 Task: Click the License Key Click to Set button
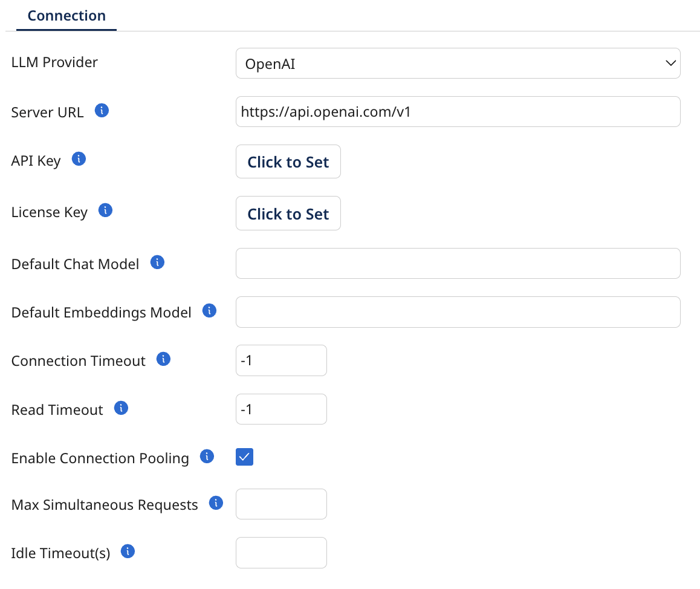tap(288, 213)
